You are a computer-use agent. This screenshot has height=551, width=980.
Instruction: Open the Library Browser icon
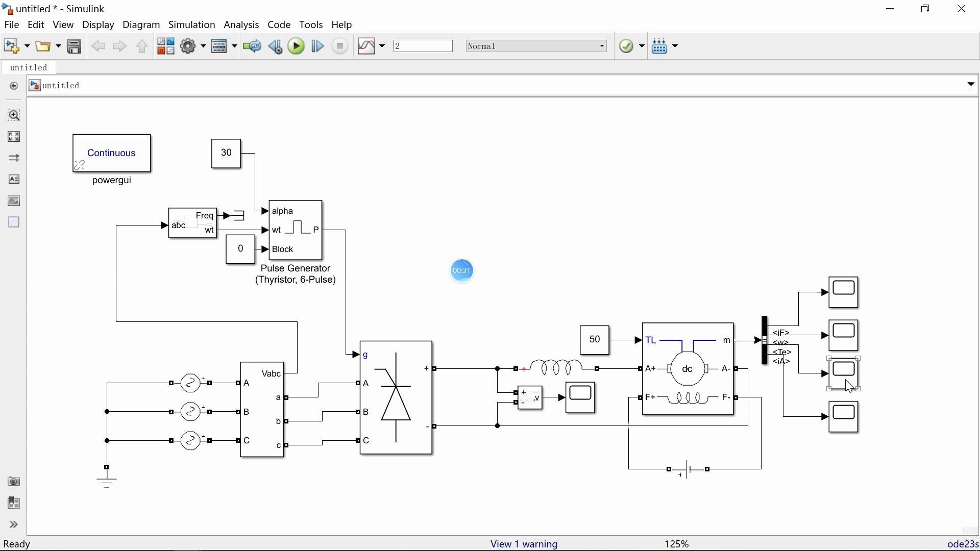pos(166,46)
